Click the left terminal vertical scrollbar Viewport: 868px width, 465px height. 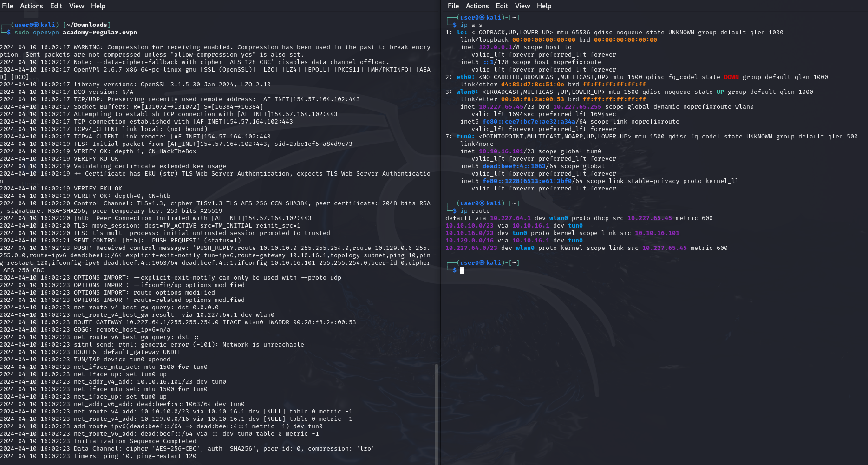tap(436, 413)
